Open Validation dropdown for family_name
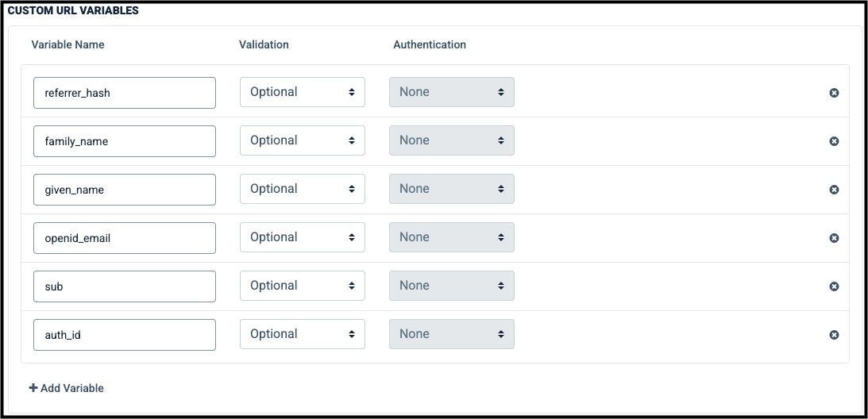Viewport: 868px width, 419px height. 303,140
